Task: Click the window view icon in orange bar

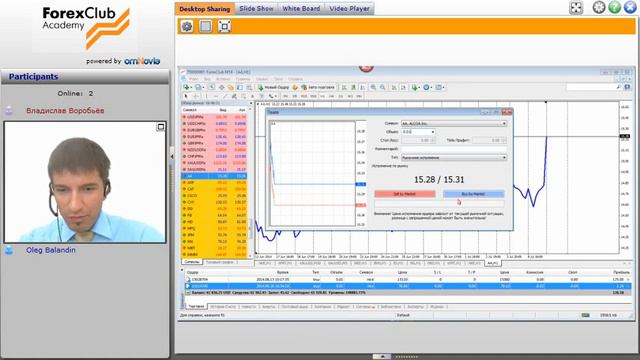Action: (205, 27)
